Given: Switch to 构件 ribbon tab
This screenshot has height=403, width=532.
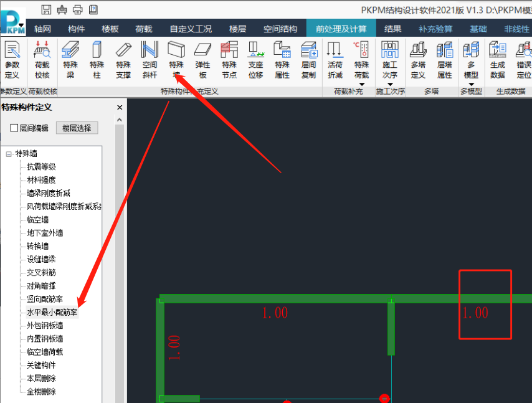Looking at the screenshot, I should coord(76,29).
